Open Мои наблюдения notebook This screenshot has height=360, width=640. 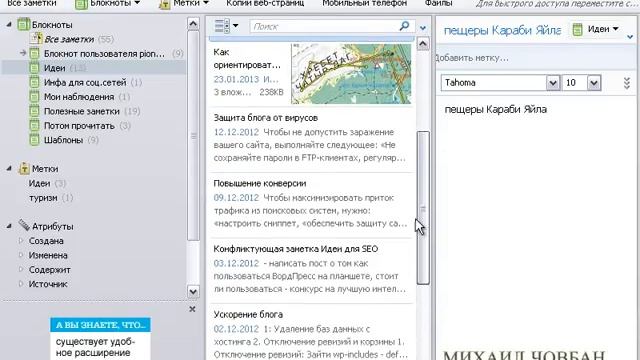click(79, 97)
